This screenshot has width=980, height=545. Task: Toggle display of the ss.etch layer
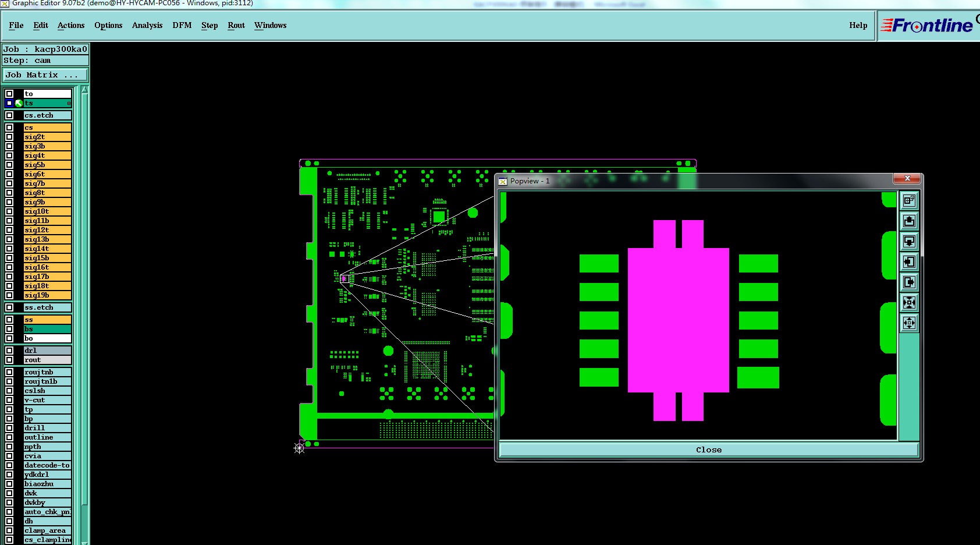[x=9, y=307]
